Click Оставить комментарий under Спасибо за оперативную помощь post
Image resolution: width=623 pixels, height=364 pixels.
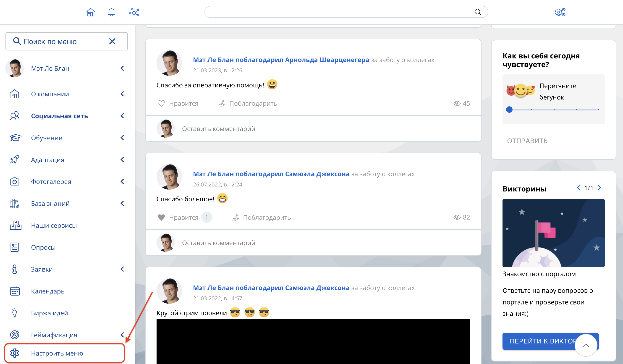click(219, 128)
